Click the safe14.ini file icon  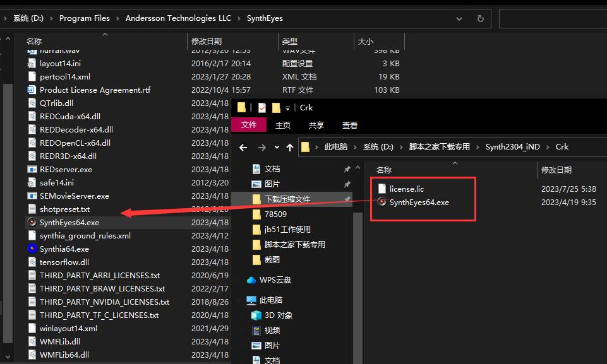(32, 182)
